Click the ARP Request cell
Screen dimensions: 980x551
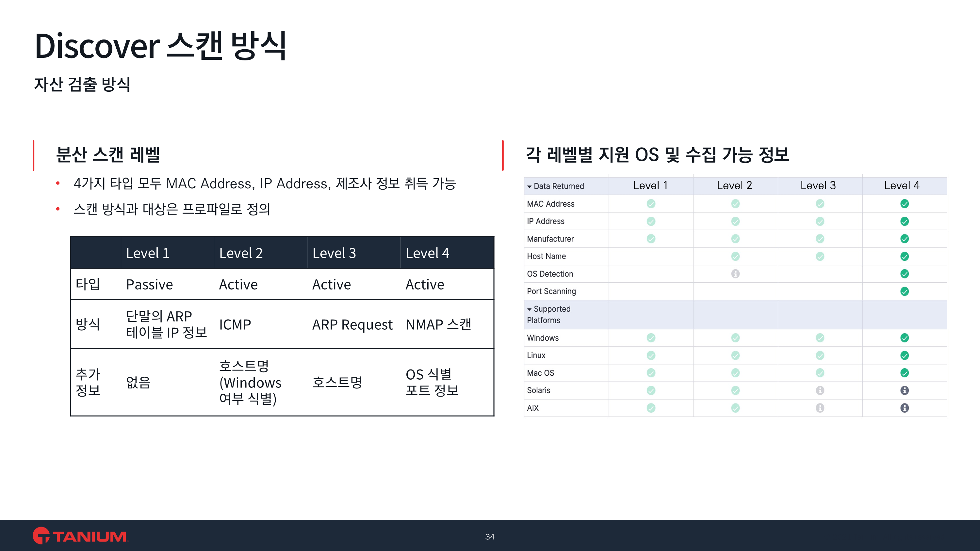click(x=352, y=324)
